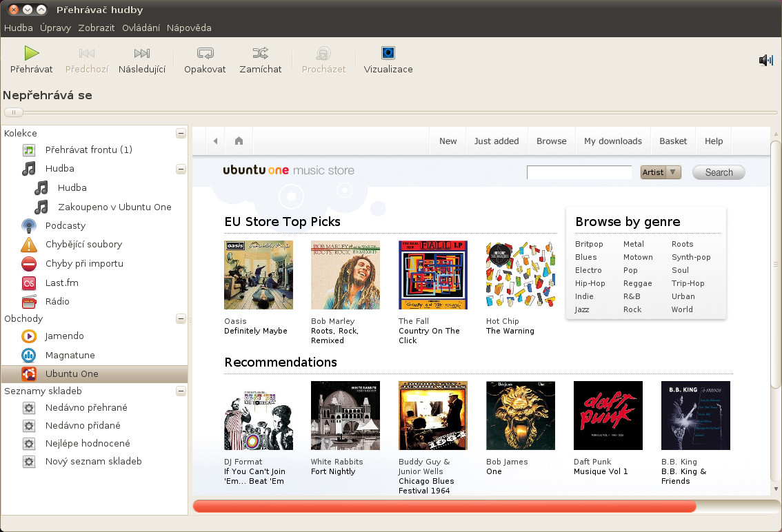The height and width of the screenshot is (532, 782).
Task: Open the Just added tab
Action: 497,141
